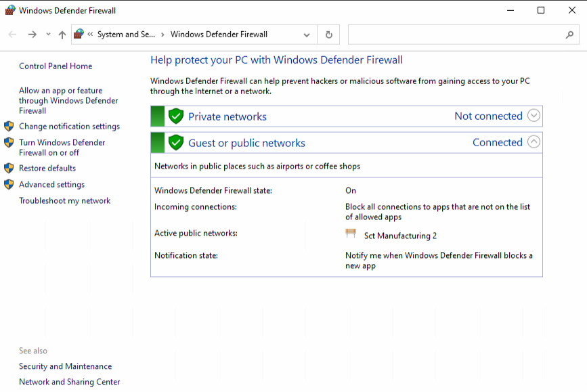Open Troubleshoot my network
The width and height of the screenshot is (587, 392).
pyautogui.click(x=65, y=200)
